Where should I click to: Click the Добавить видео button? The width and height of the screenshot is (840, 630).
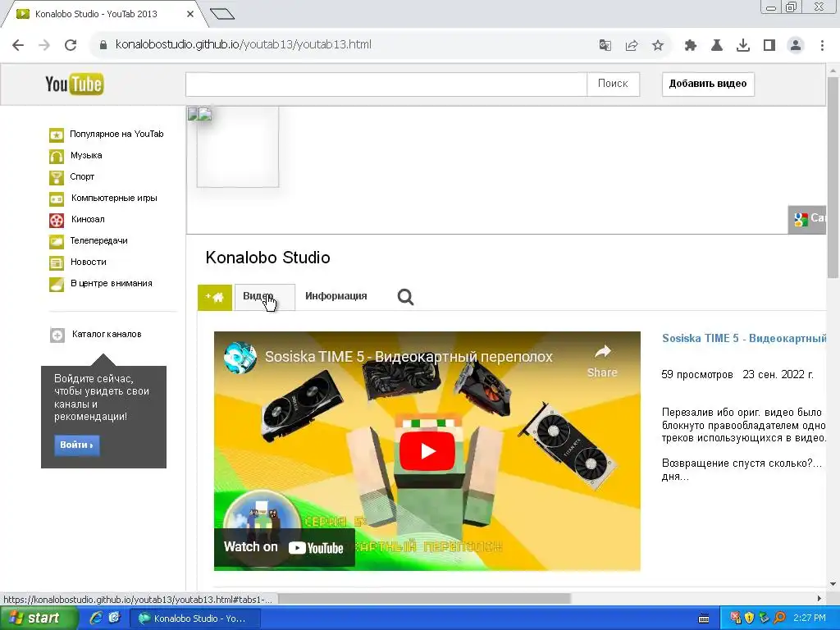pos(708,84)
